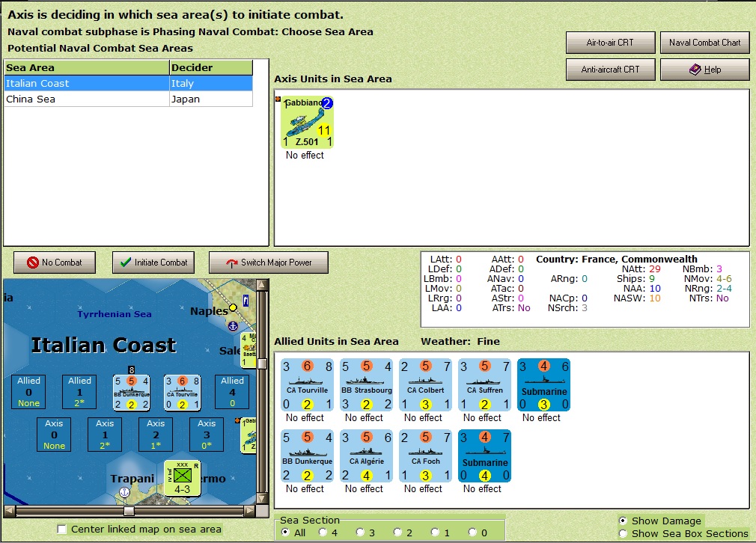Image resolution: width=756 pixels, height=543 pixels.
Task: Click the Decider column header
Action: tap(211, 67)
